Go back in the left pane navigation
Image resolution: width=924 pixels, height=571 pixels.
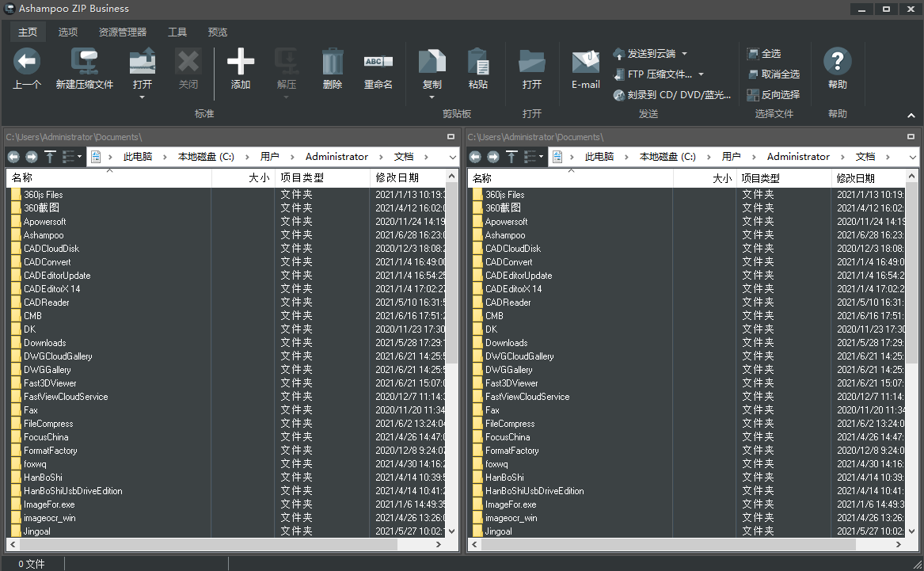tap(13, 157)
